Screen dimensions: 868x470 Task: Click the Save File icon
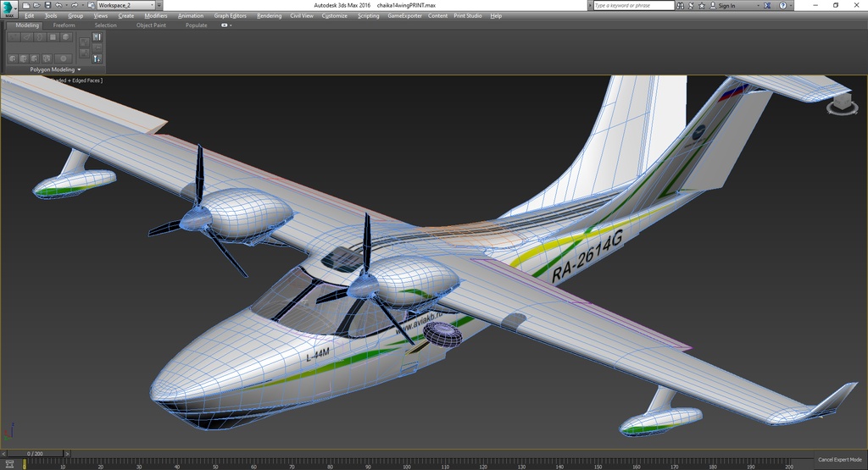coord(48,6)
